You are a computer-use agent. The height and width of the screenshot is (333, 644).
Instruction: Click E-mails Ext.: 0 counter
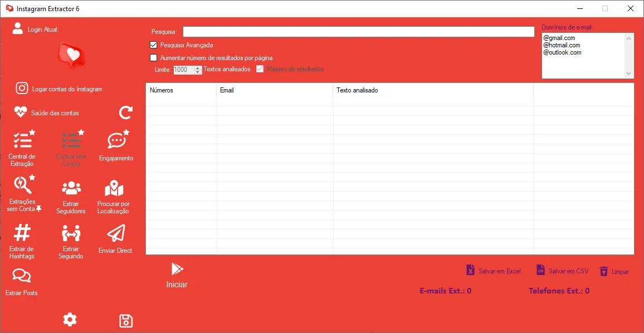pyautogui.click(x=446, y=291)
